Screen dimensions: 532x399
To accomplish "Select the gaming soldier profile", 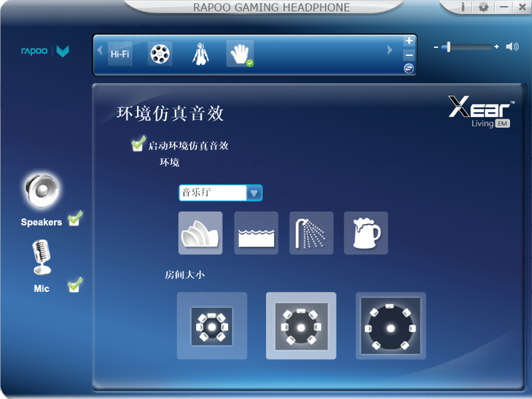I will tap(200, 54).
